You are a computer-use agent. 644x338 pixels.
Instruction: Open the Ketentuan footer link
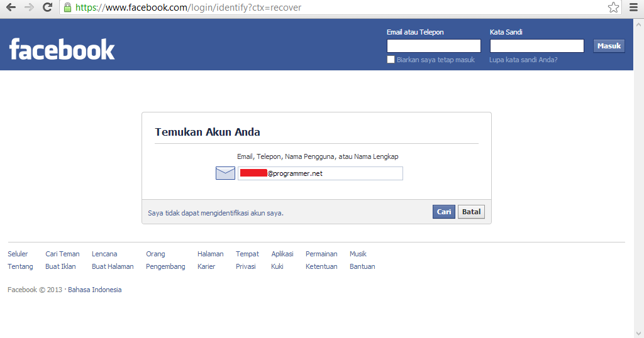point(321,266)
